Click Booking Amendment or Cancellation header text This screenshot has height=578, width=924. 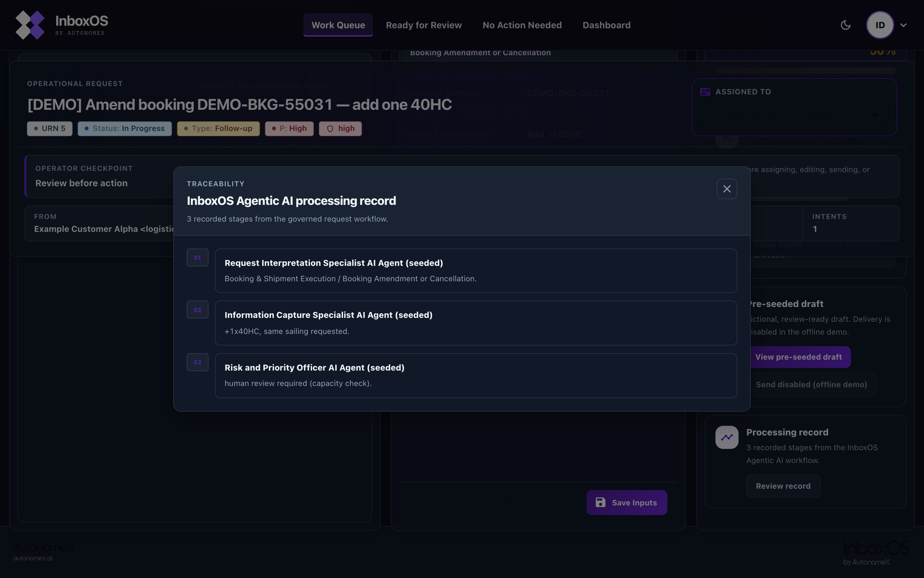480,53
